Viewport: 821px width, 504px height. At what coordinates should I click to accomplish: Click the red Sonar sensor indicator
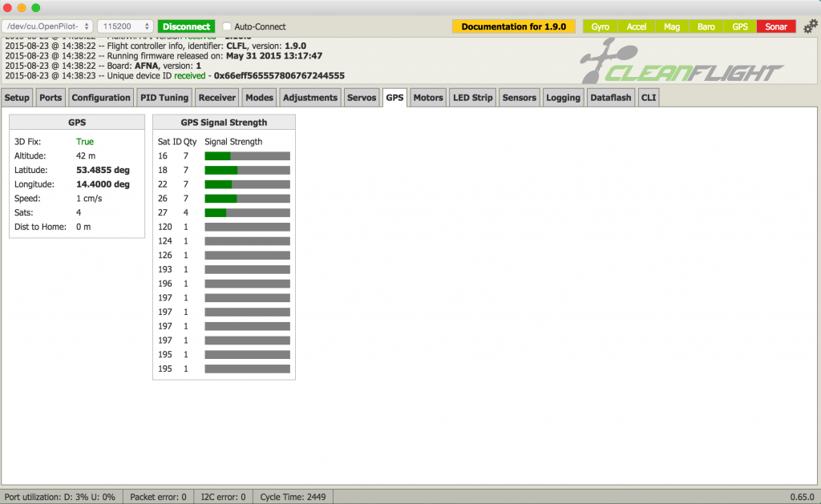pyautogui.click(x=775, y=26)
